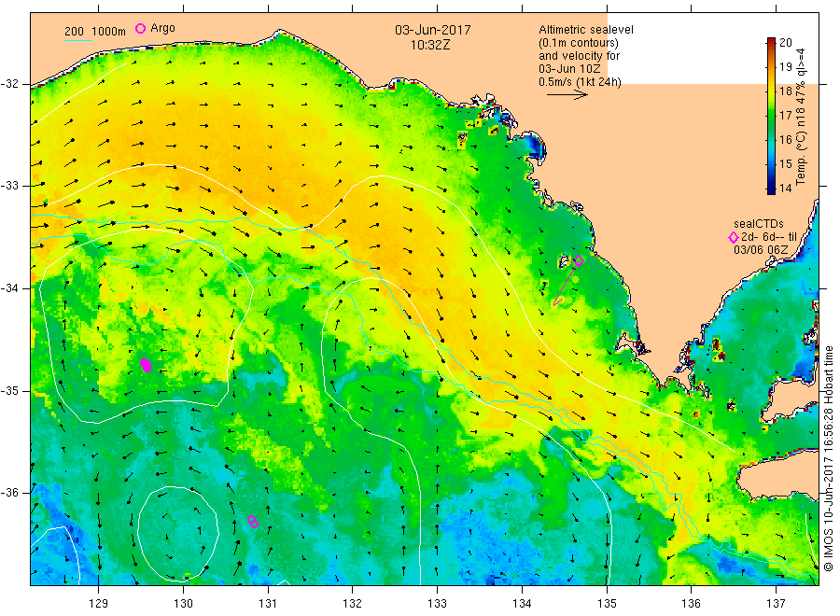Click the '-34' latitude axis label
The width and height of the screenshot is (840, 616).
pyautogui.click(x=9, y=288)
